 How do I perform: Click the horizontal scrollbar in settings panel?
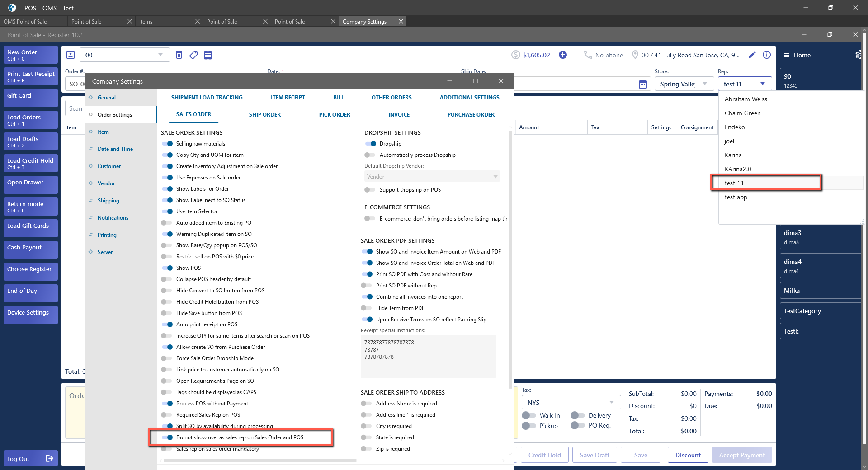click(x=260, y=461)
